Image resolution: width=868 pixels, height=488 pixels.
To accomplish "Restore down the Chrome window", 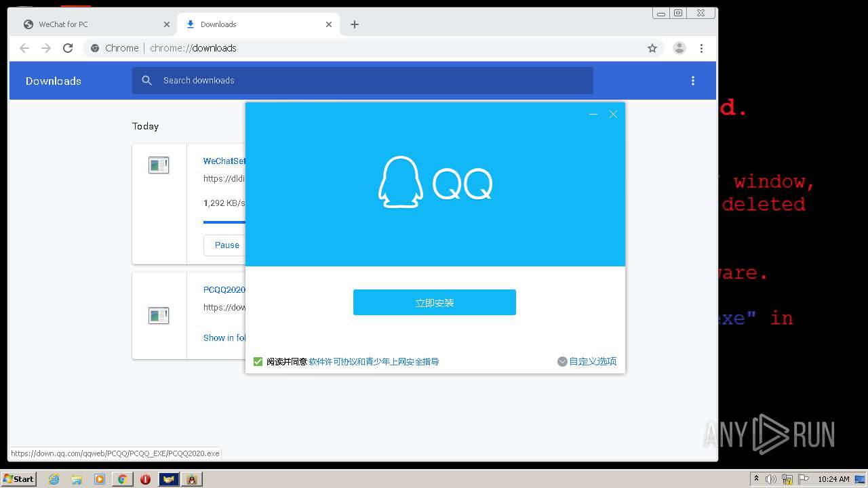I will click(678, 13).
